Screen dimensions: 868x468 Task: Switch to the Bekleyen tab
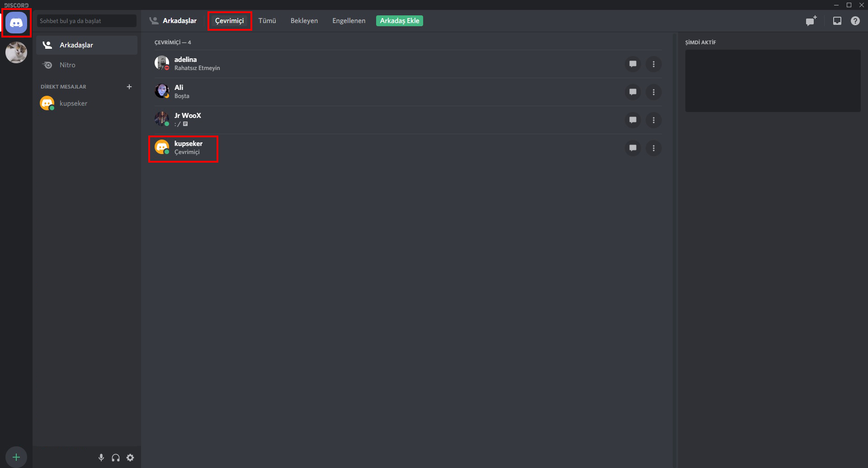[304, 21]
